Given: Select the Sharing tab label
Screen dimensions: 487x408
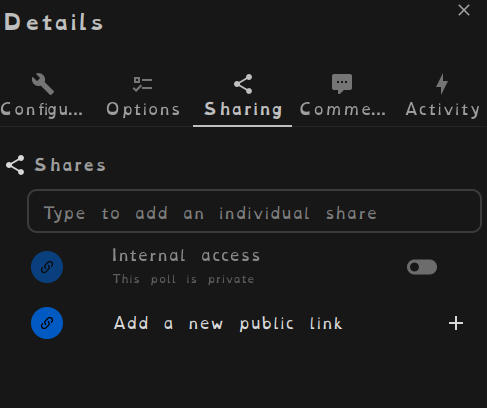Looking at the screenshot, I should pyautogui.click(x=243, y=110).
